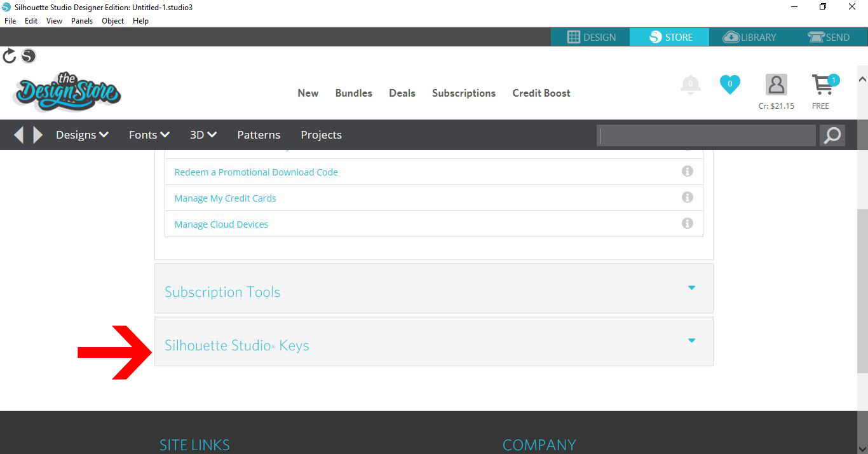Open the Credit Boost link

pos(541,93)
